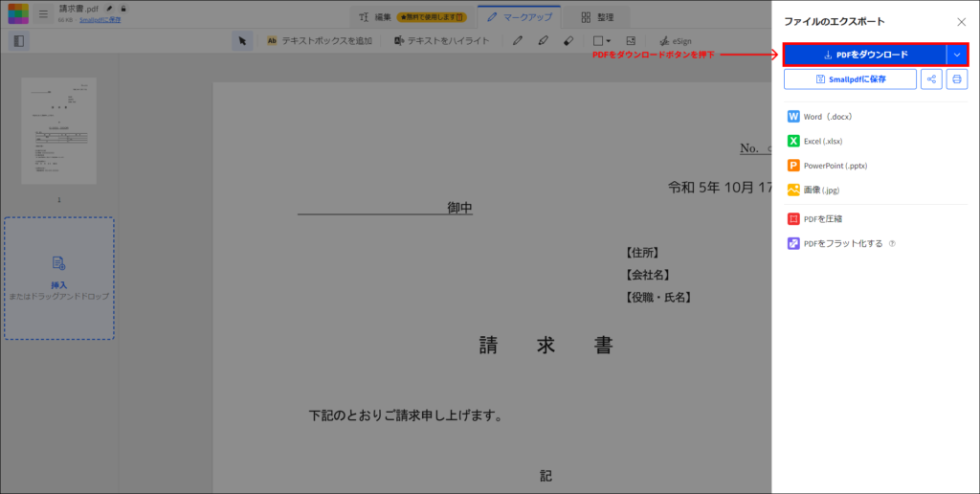This screenshot has height=494, width=980.
Task: Click the help icon beside PDFをフラット化する
Action: [x=892, y=244]
